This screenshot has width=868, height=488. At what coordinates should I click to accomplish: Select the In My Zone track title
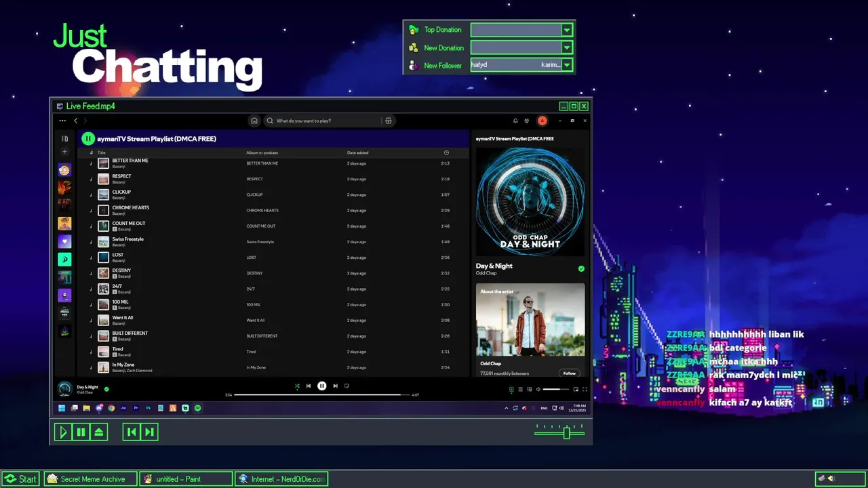point(123,365)
